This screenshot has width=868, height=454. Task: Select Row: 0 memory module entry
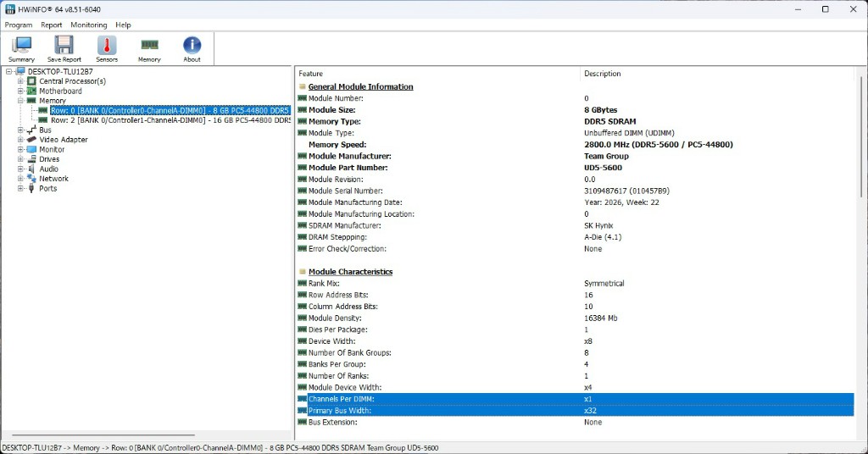(170, 111)
